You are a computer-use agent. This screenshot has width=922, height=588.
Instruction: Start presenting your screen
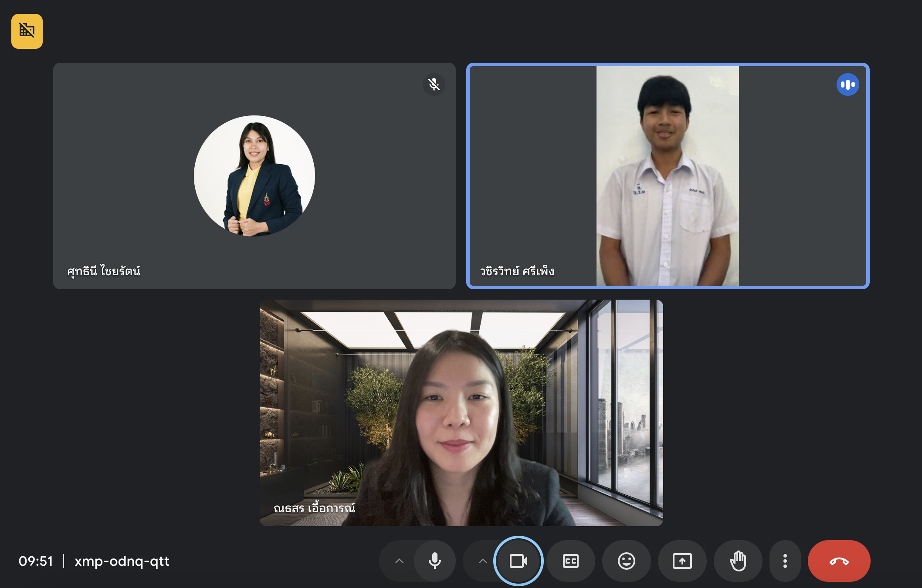pyautogui.click(x=682, y=561)
